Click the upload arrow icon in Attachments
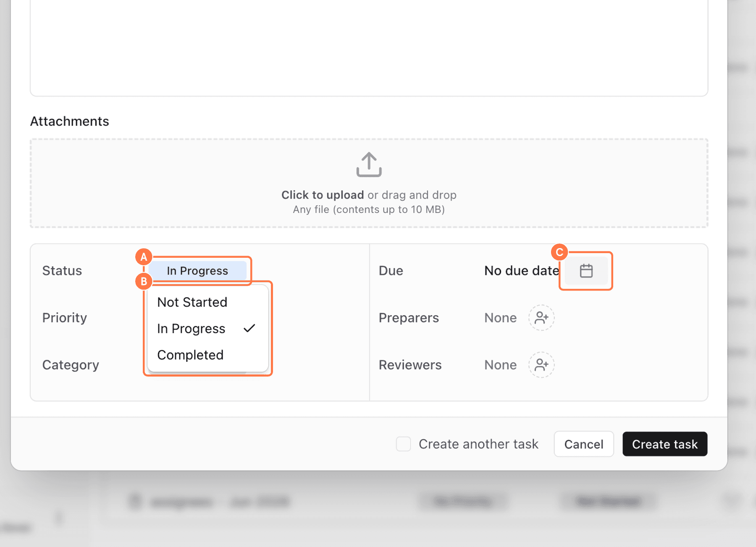 [x=369, y=165]
